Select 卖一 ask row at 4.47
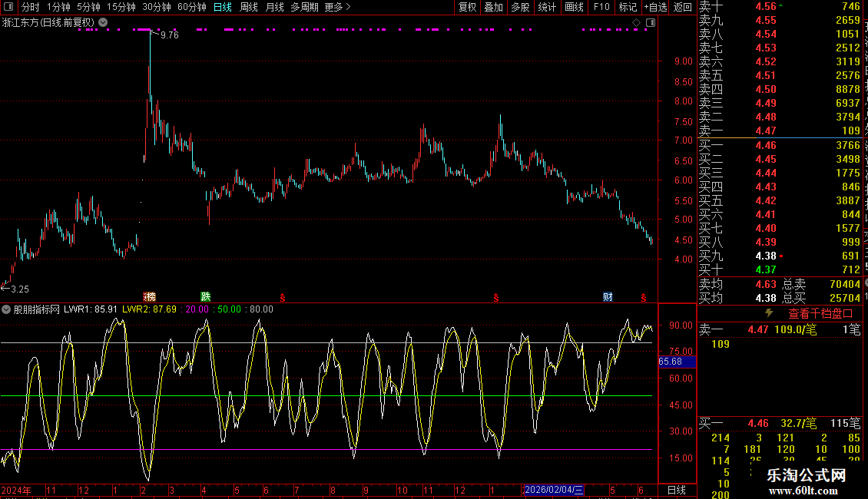 coord(780,131)
